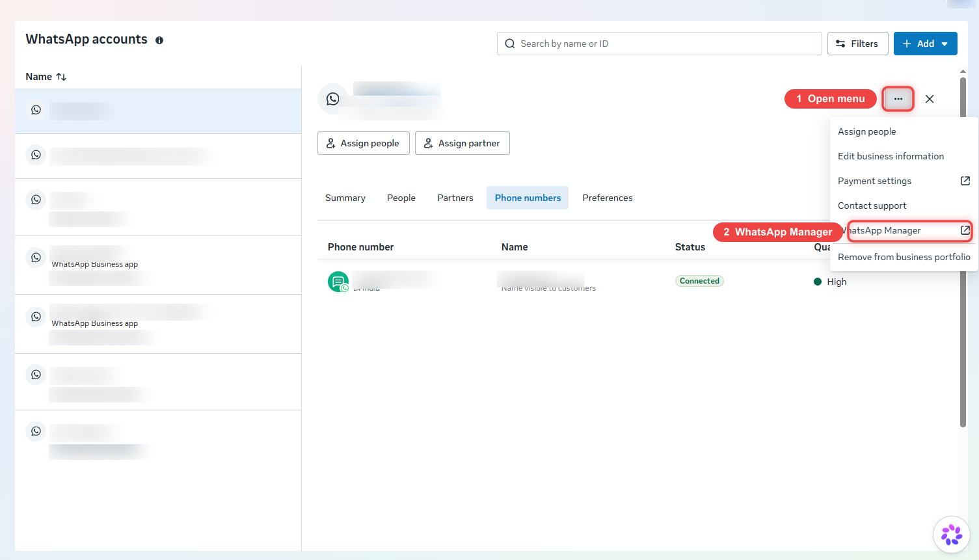979x560 pixels.
Task: Click the Phone number column header
Action: (x=360, y=247)
